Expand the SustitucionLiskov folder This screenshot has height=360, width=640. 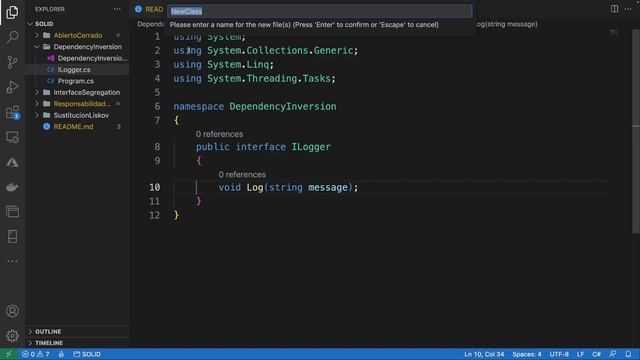click(x=37, y=116)
